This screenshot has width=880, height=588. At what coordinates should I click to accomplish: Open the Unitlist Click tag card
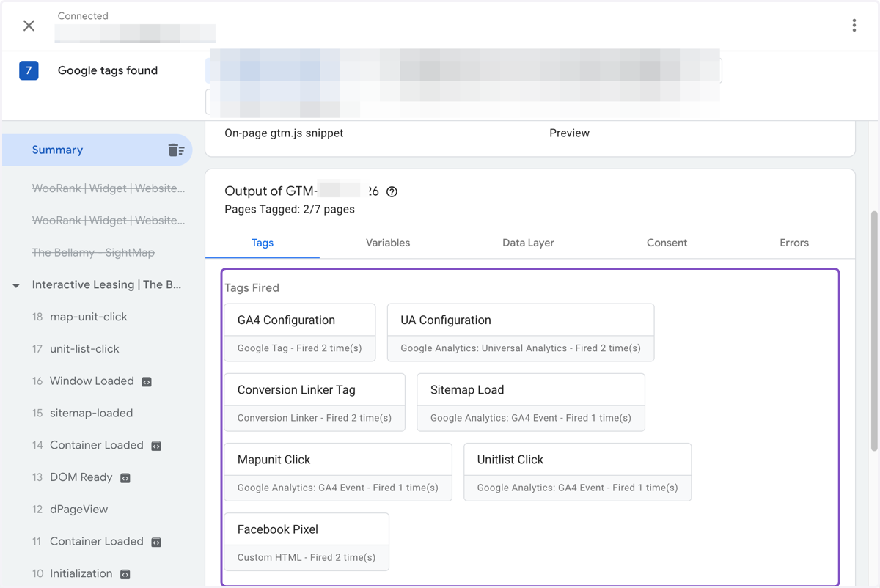[578, 472]
